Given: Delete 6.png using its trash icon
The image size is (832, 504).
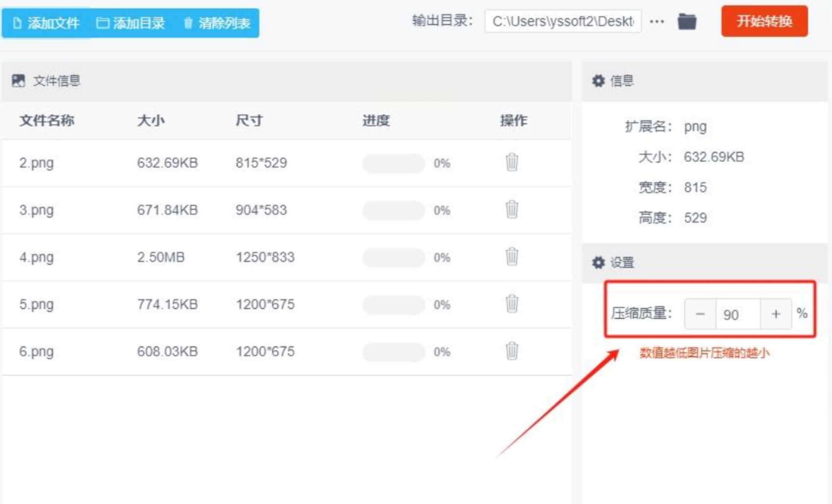Looking at the screenshot, I should point(512,351).
